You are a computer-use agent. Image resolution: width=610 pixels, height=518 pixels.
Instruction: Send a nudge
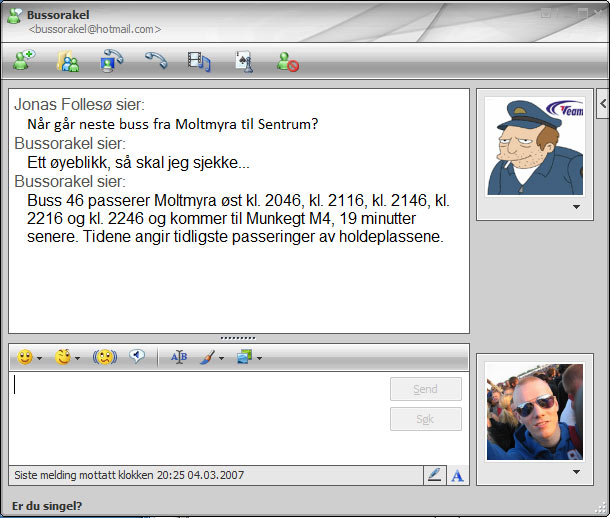105,357
